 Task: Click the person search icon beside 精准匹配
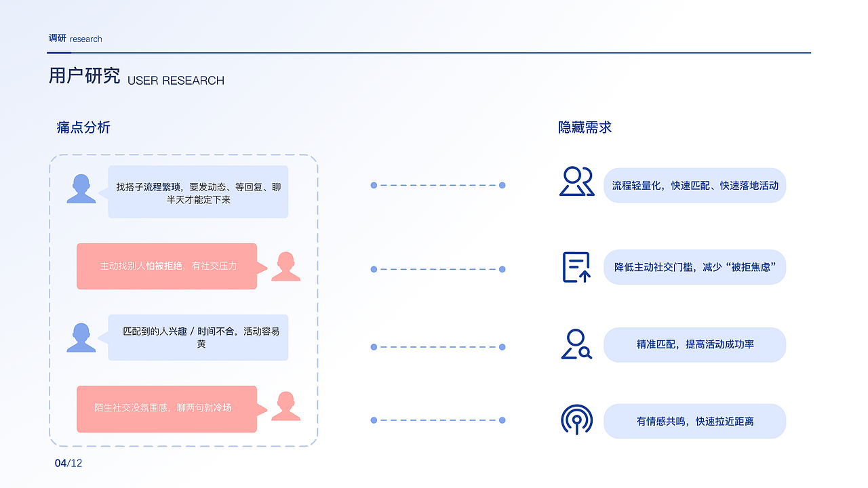(x=576, y=344)
